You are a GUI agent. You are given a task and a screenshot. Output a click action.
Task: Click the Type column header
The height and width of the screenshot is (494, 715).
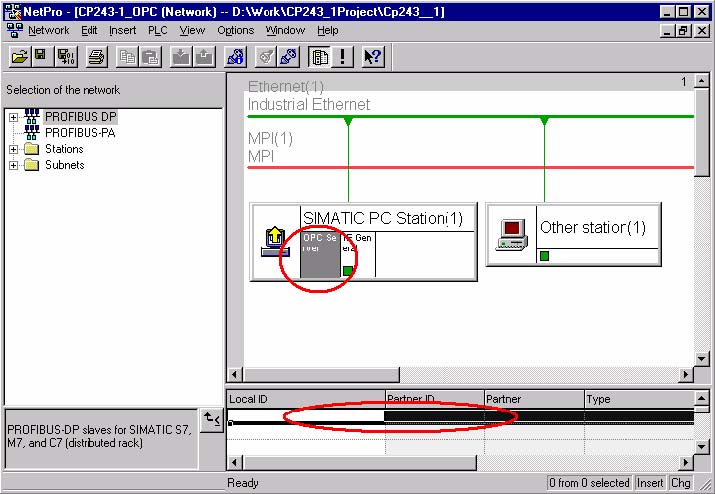[639, 399]
